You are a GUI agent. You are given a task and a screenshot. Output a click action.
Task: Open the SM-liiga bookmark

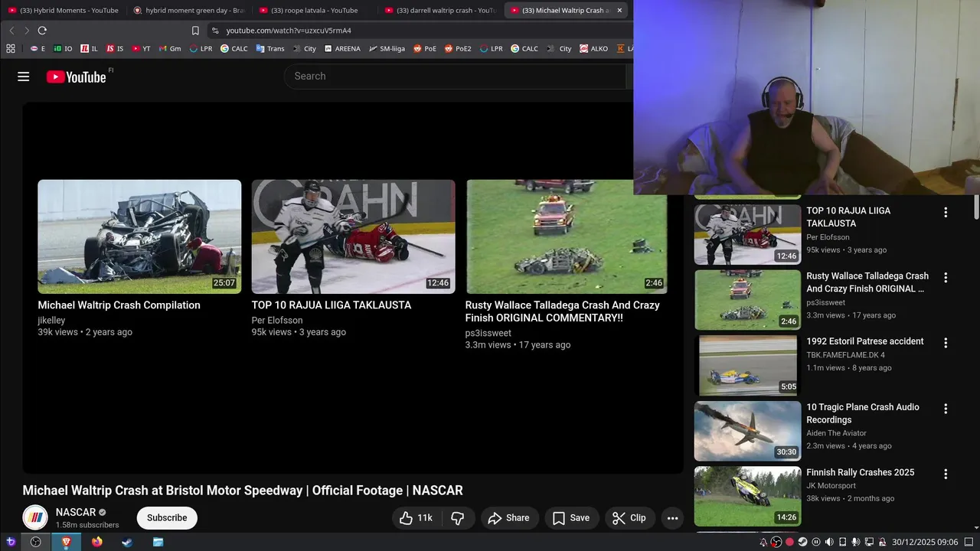pos(387,48)
